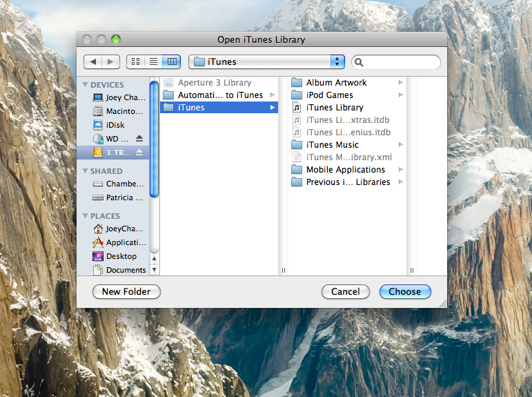Select iTunes Li...enius.itdb file

pyautogui.click(x=348, y=132)
